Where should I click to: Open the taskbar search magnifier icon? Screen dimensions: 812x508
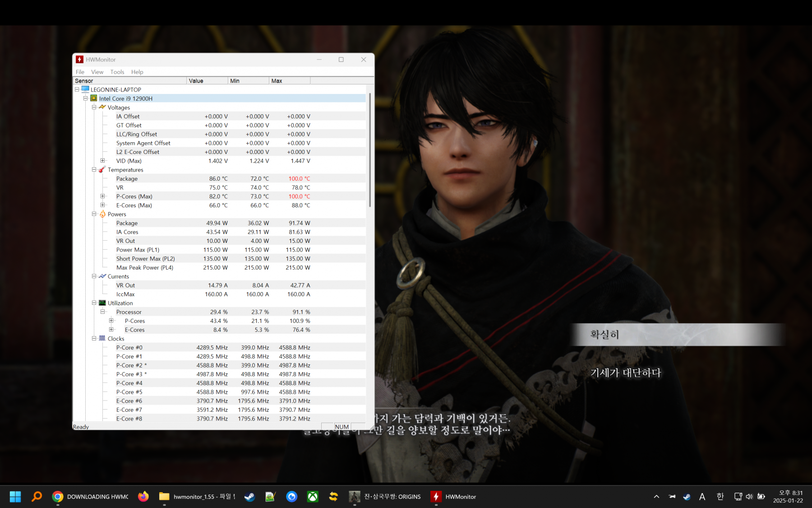[37, 497]
